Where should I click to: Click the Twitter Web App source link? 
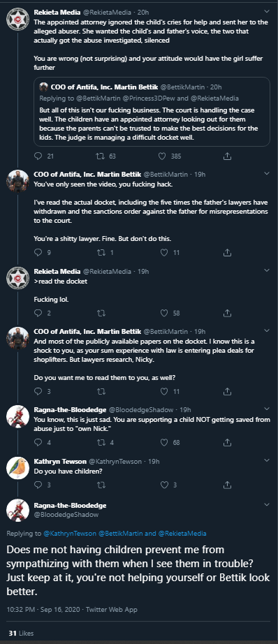click(x=111, y=610)
